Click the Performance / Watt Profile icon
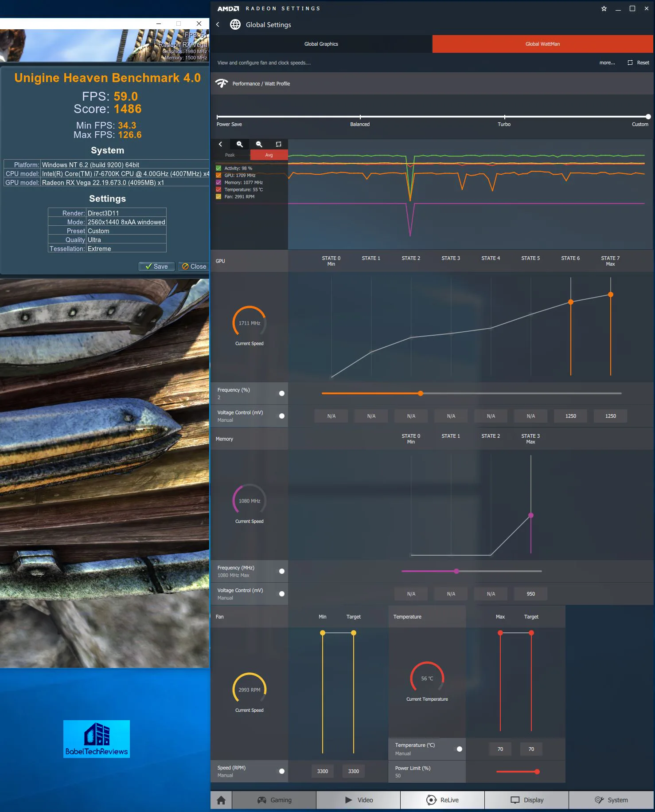 click(x=221, y=83)
